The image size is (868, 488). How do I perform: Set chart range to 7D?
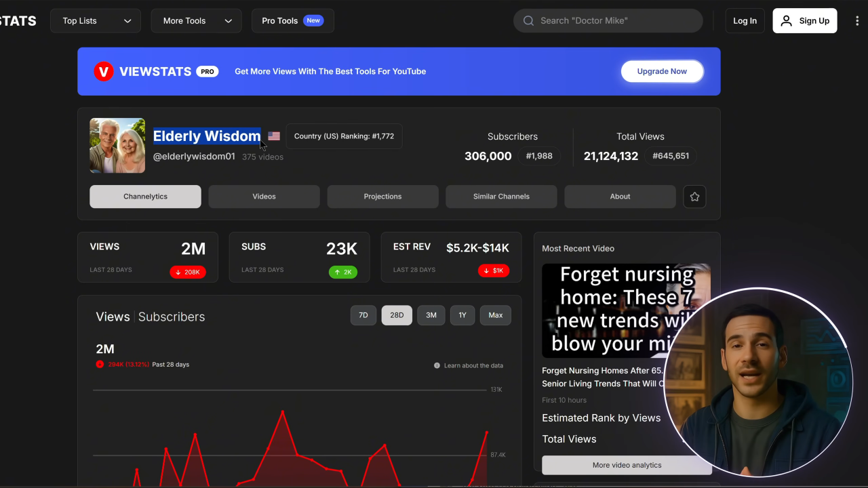[x=363, y=315]
